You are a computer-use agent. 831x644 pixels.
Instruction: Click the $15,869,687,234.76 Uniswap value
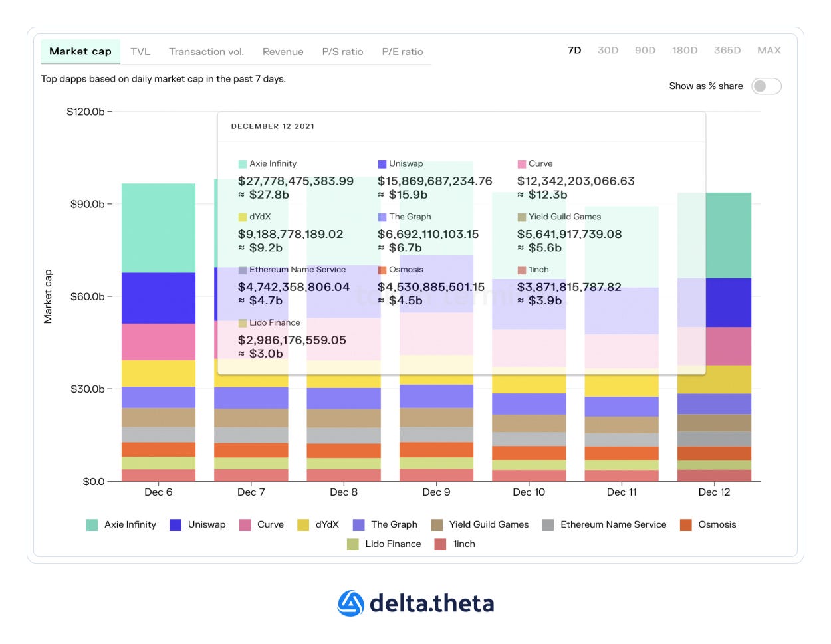[435, 181]
